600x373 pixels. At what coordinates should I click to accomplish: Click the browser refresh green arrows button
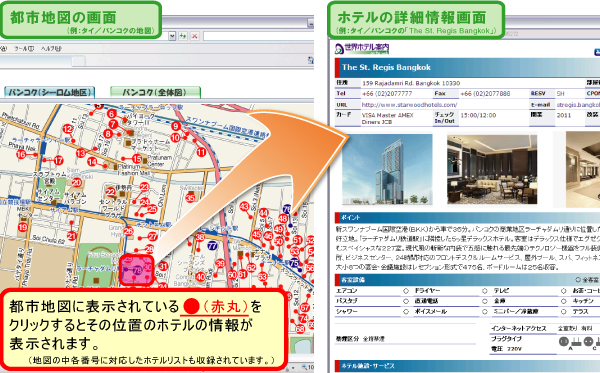click(183, 36)
